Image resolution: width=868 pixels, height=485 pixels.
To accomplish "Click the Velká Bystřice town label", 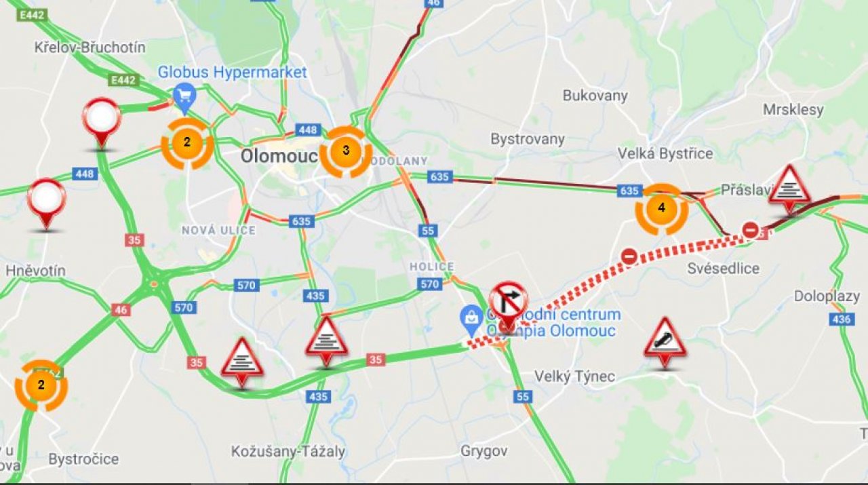I will [665, 154].
